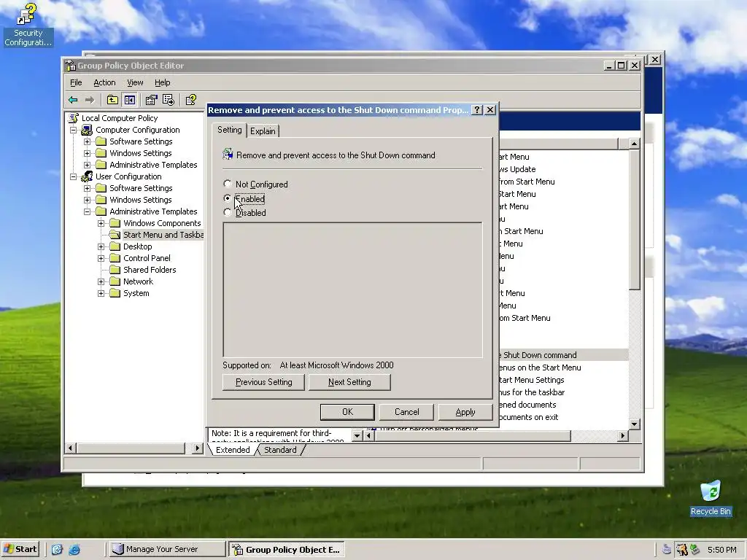Open the View menu
This screenshot has height=560, width=747.
click(x=135, y=82)
